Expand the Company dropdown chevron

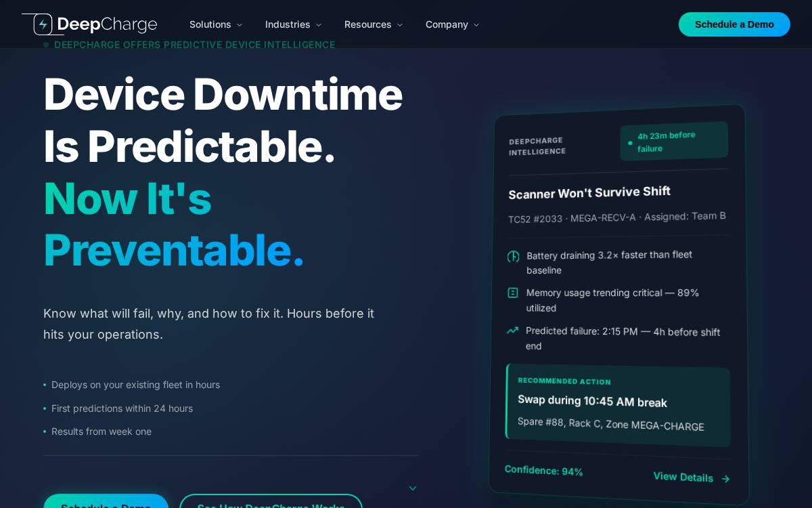pyautogui.click(x=476, y=25)
